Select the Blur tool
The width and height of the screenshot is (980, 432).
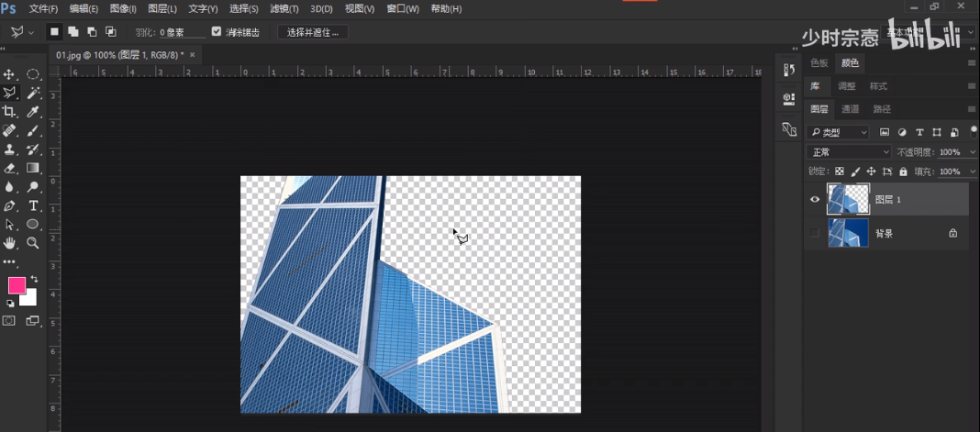coord(9,187)
